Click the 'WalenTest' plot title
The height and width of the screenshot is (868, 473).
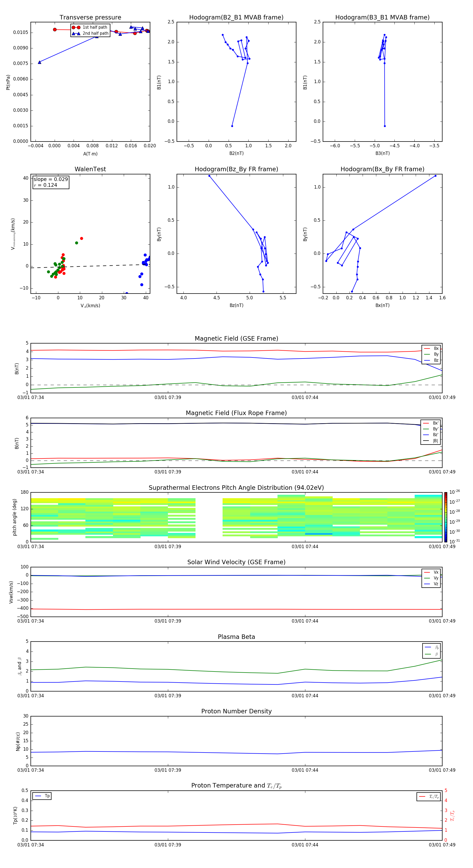90,169
